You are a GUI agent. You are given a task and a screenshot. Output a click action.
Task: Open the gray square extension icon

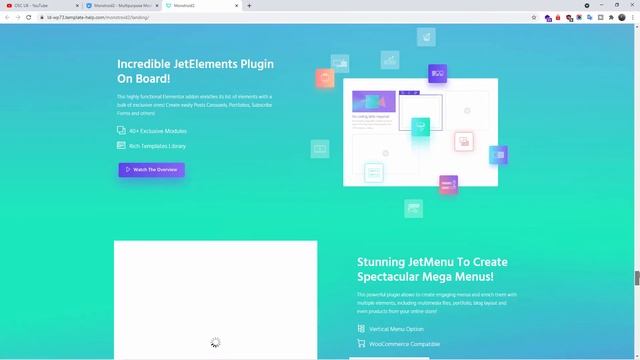click(600, 18)
